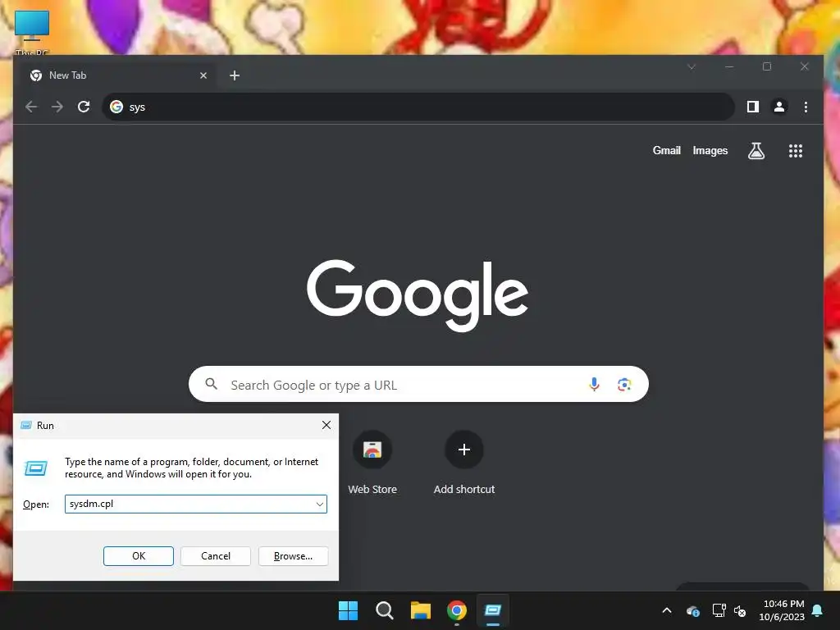Click the Run icon in the dialog body
The width and height of the screenshot is (840, 630).
(36, 468)
